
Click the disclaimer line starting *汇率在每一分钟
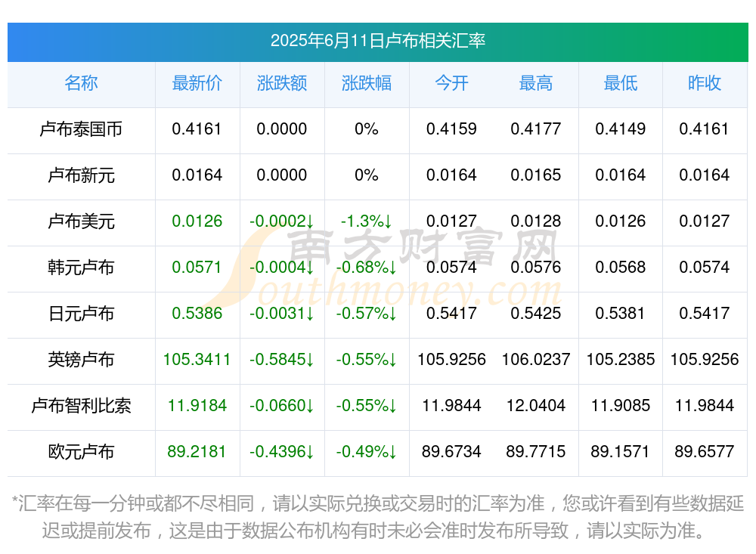coord(377,503)
